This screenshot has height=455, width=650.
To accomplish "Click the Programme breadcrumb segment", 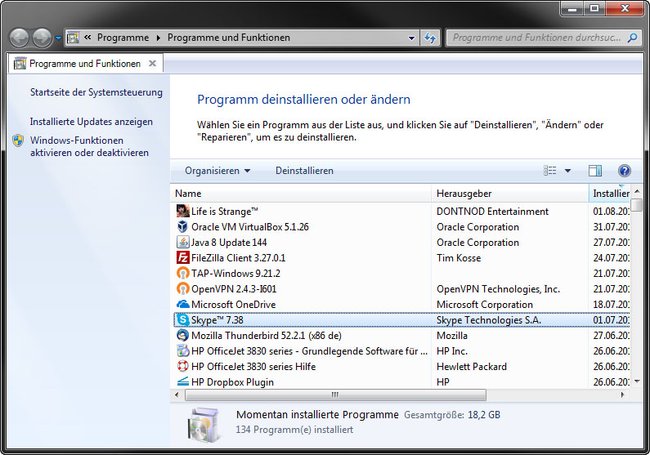I will click(123, 38).
